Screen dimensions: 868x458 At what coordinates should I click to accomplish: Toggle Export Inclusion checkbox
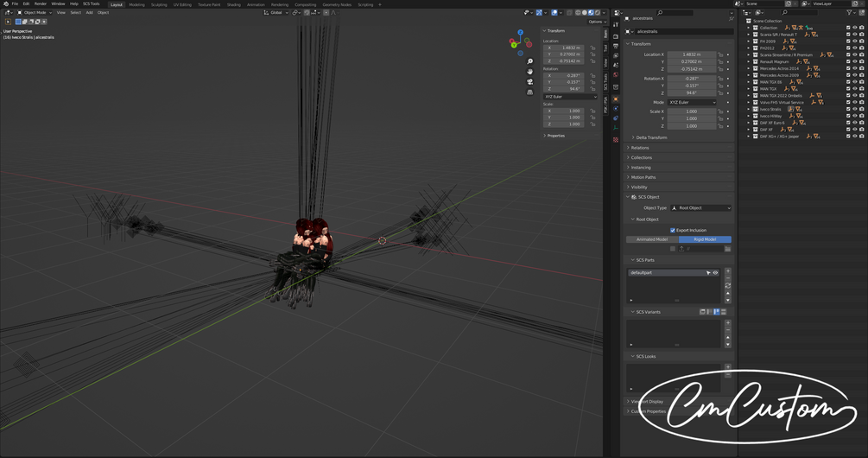673,231
